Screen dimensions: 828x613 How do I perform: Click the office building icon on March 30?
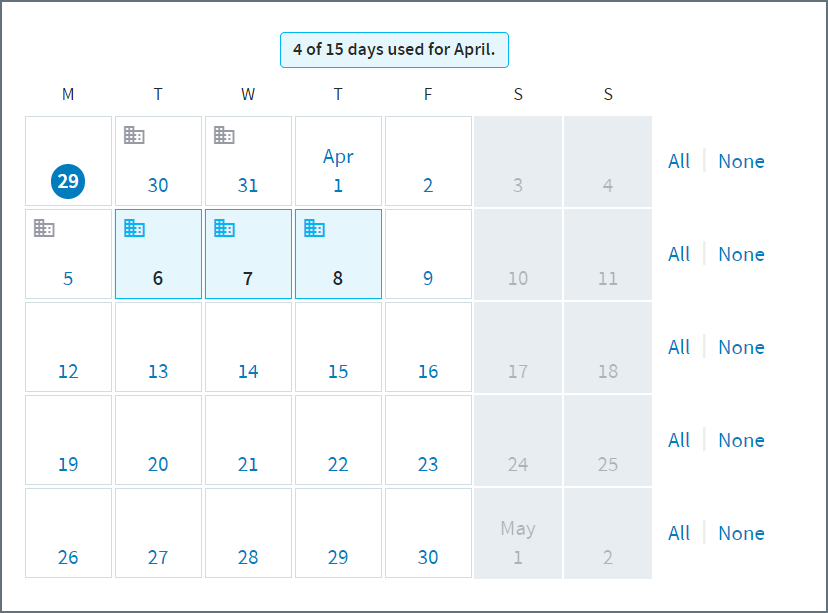coord(134,135)
